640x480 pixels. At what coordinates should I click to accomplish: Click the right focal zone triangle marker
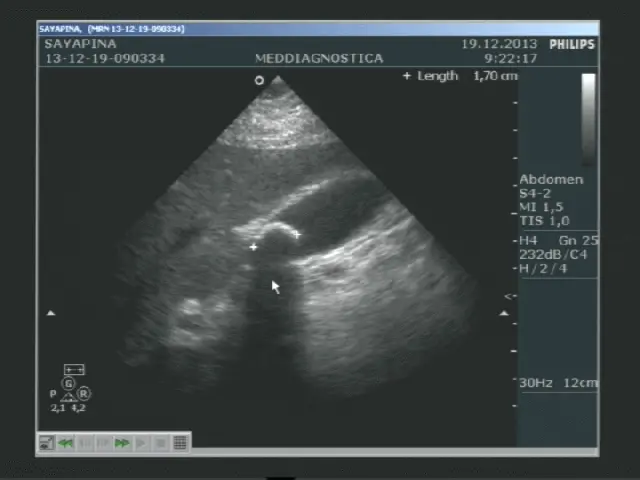(504, 313)
